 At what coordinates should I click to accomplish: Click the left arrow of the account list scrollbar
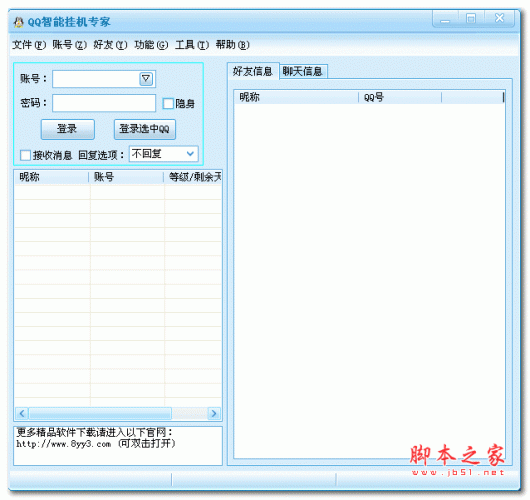pyautogui.click(x=22, y=413)
